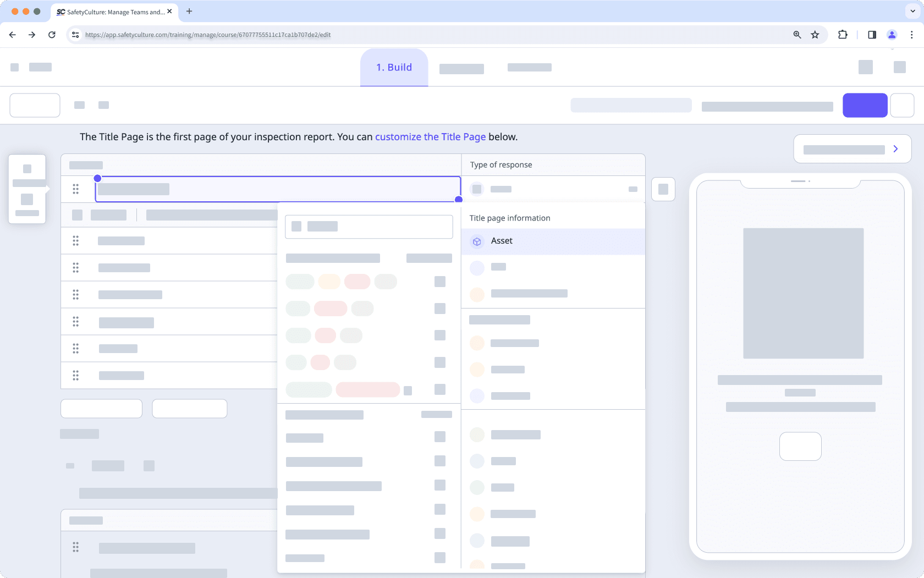
Task: Click the profile avatar icon in the browser toolbar
Action: [x=892, y=34]
